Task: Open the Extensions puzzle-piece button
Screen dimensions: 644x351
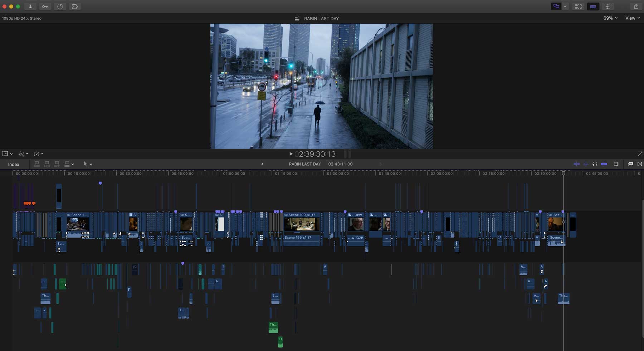Action: (74, 6)
